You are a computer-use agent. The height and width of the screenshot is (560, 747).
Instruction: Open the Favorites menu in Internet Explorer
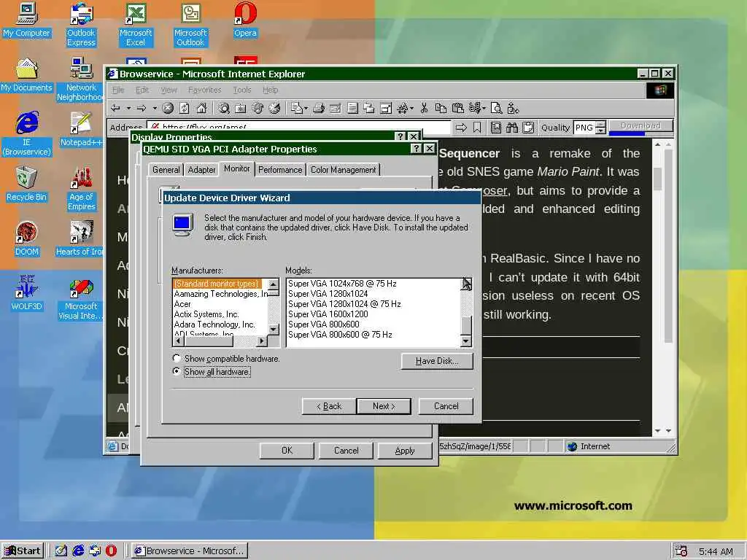tap(204, 90)
